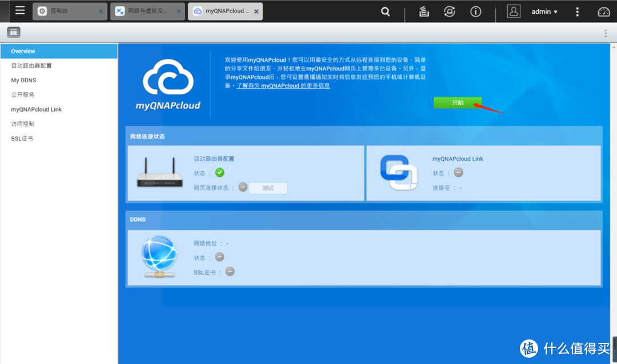
Task: Select 自动路由器配置 in the sidebar
Action: (x=59, y=66)
